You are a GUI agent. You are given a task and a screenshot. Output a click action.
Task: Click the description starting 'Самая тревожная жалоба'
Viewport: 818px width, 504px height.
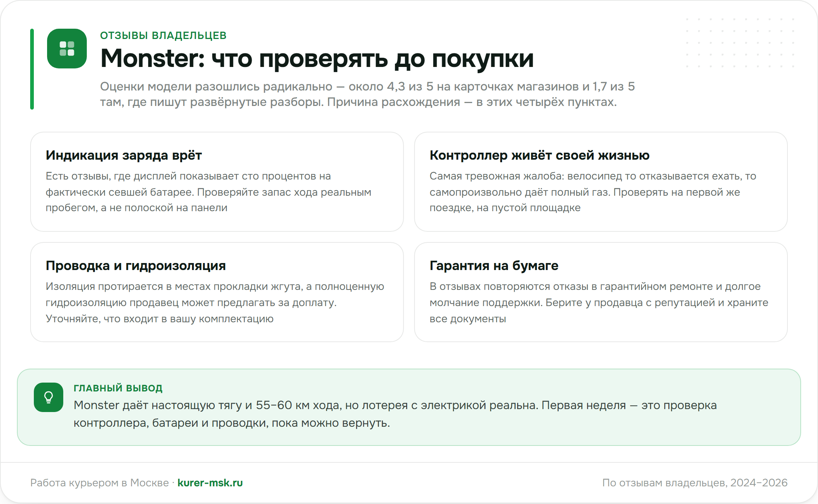[593, 192]
